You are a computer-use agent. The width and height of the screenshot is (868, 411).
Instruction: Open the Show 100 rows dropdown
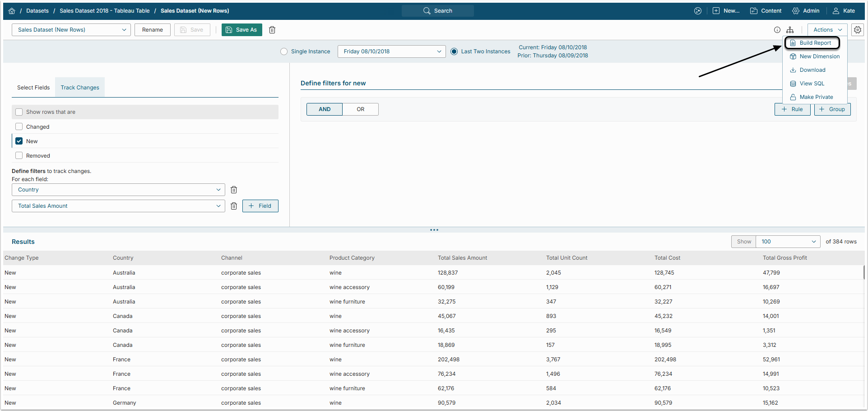pos(788,242)
